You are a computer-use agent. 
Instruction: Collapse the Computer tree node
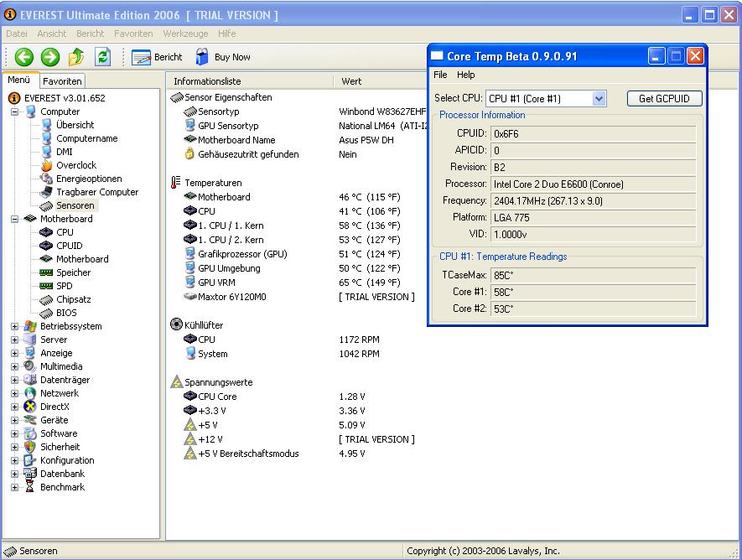14,112
